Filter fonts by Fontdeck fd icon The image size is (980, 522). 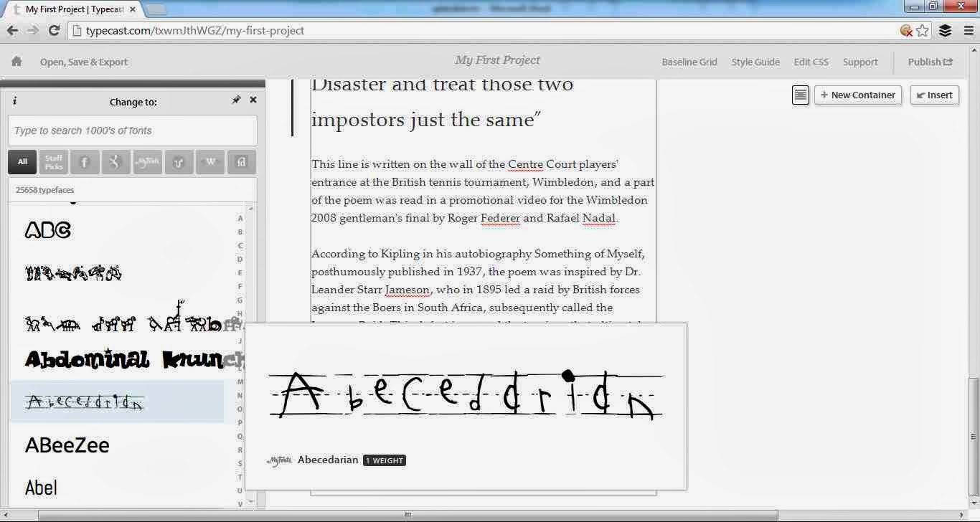(242, 162)
